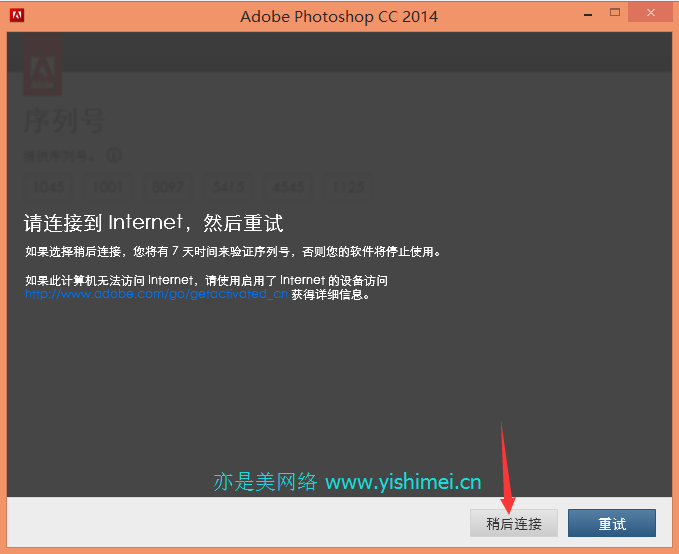Click the dimmed serial number field 1125
The width and height of the screenshot is (679, 554).
click(348, 187)
